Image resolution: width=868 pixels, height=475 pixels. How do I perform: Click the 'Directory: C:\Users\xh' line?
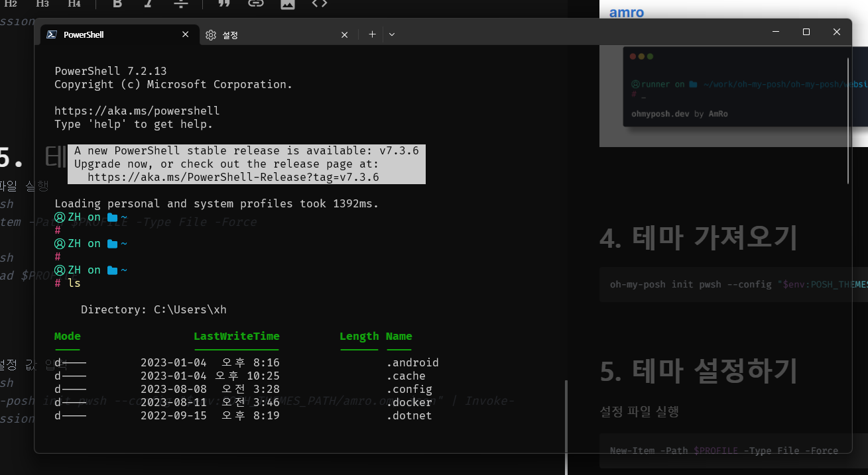pos(154,310)
